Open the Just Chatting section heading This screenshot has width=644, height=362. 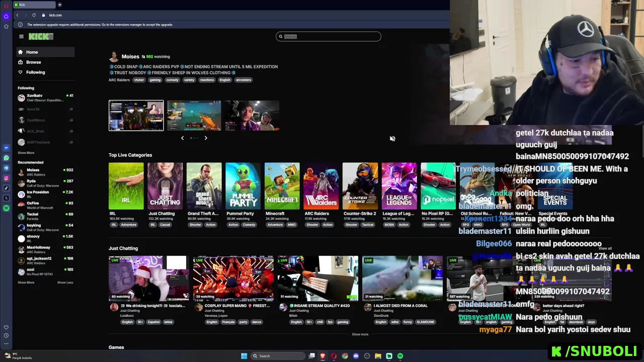click(x=123, y=248)
